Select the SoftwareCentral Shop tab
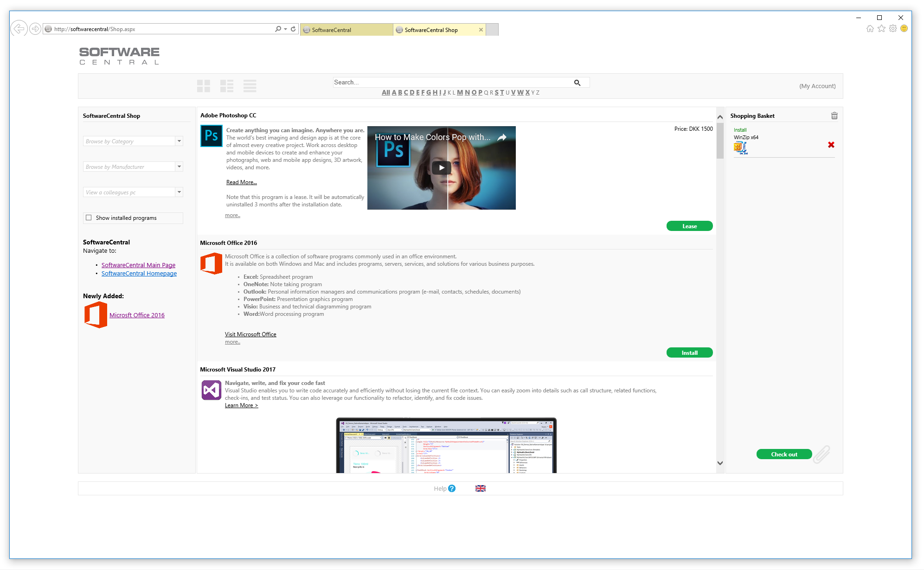 click(x=430, y=30)
